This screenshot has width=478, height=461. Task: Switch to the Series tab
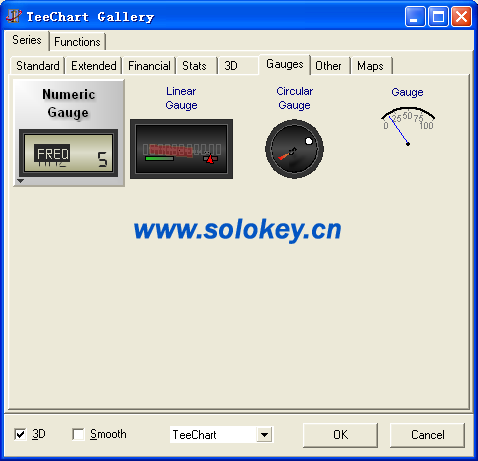(x=27, y=40)
